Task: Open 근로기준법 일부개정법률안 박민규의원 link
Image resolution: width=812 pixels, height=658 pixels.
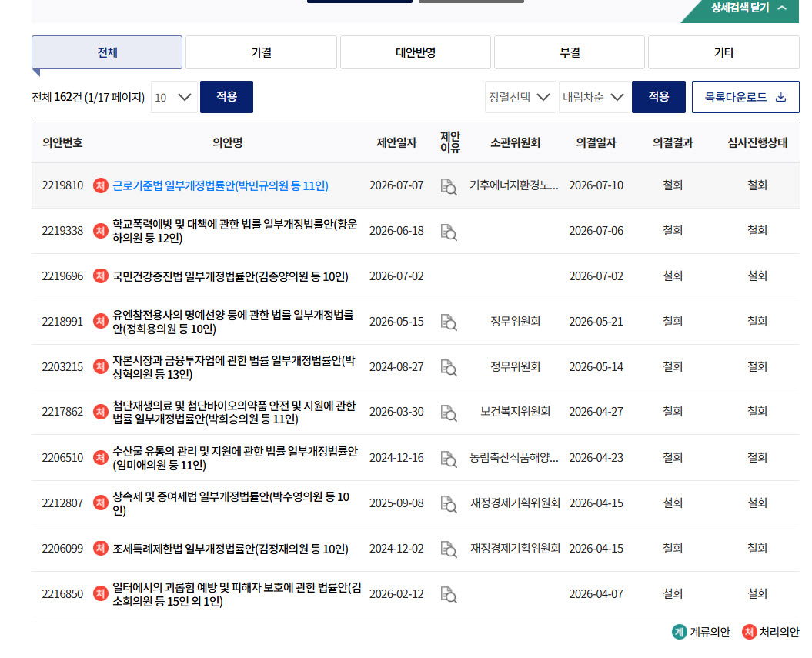Action: tap(221, 185)
